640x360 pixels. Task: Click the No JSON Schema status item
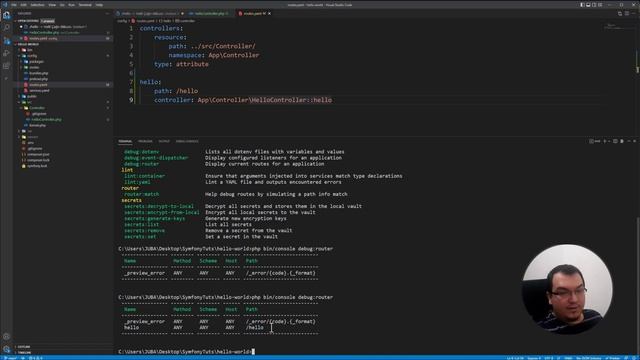(x=588, y=358)
